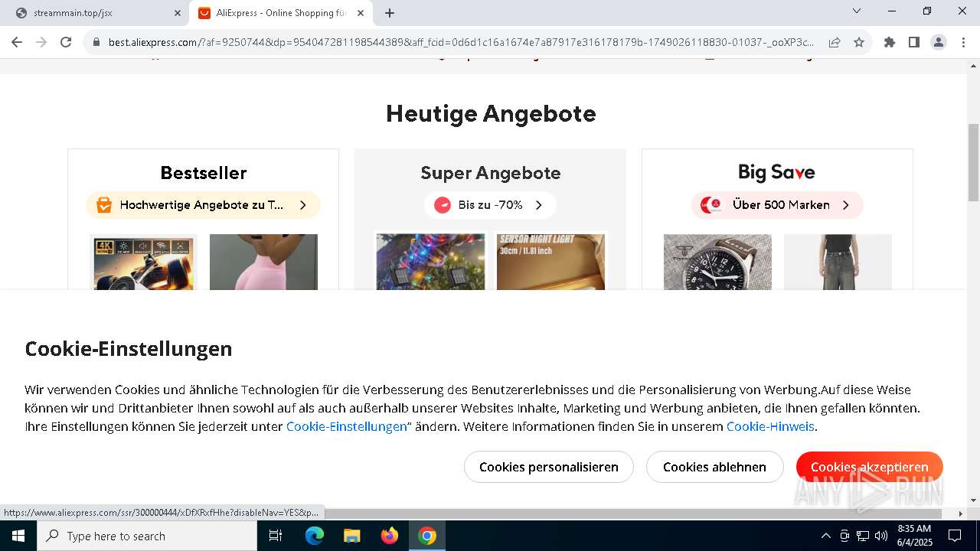Open the volume speaker icon
This screenshot has width=980, height=551.
tap(881, 536)
